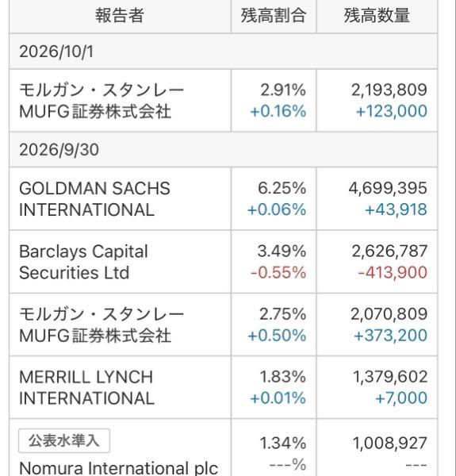The width and height of the screenshot is (456, 476).
Task: Open モルガン・スタンレーMUFG証券 entry with 2.75%
Action: click(x=102, y=324)
